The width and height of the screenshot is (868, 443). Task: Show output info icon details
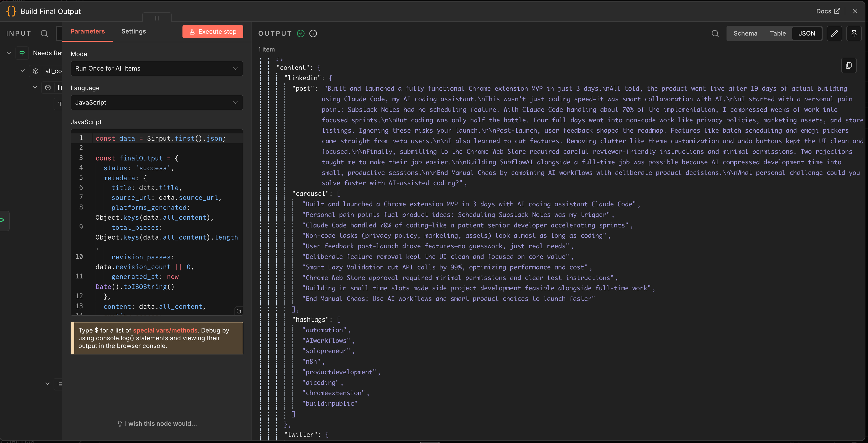[x=313, y=33]
